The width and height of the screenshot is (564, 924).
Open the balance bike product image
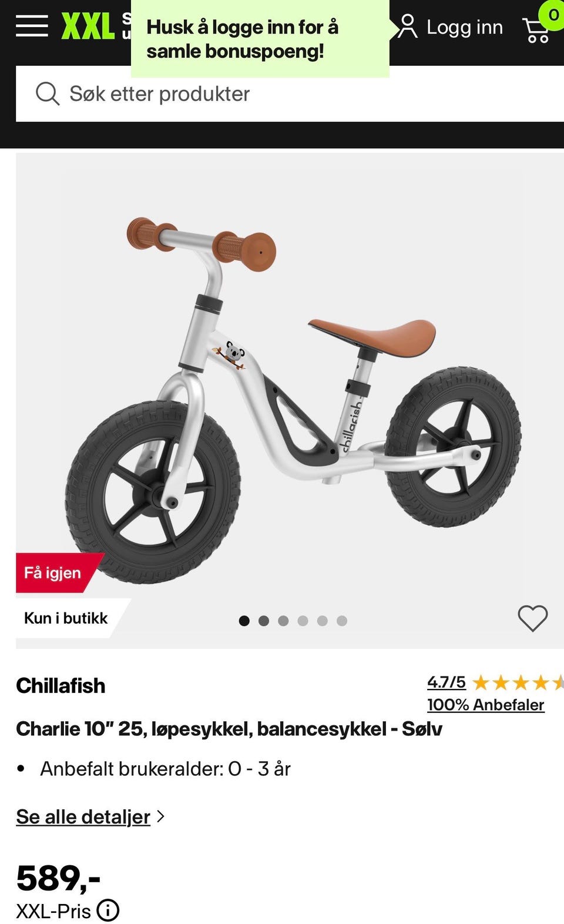tap(290, 401)
